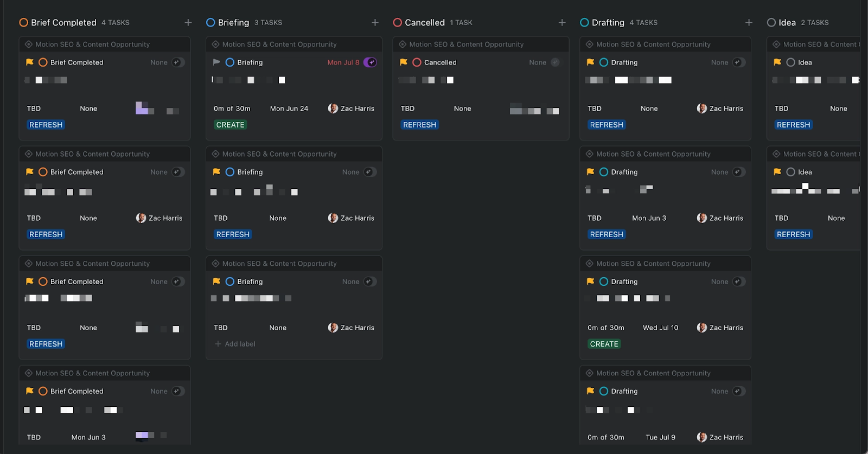
Task: Click priority flag on first Idea card
Action: [x=777, y=62]
